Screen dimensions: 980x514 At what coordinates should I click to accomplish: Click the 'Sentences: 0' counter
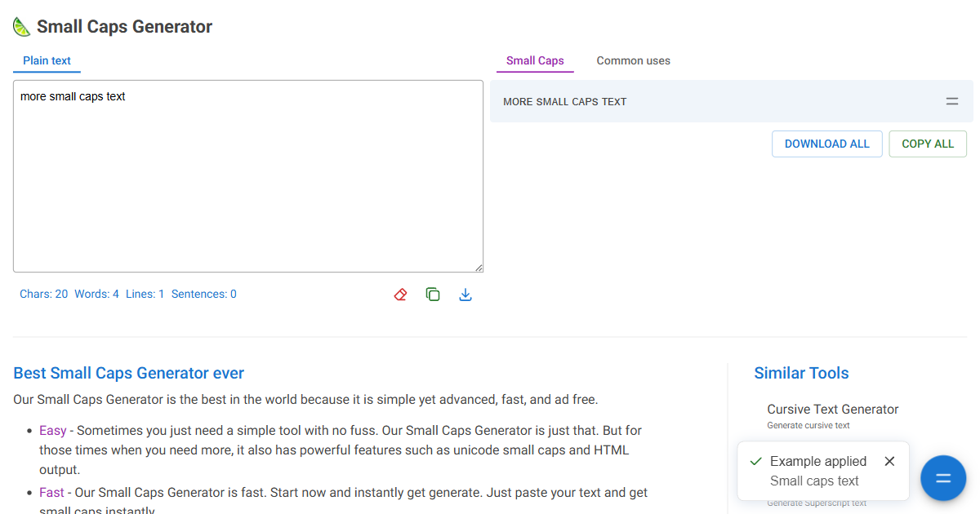203,294
